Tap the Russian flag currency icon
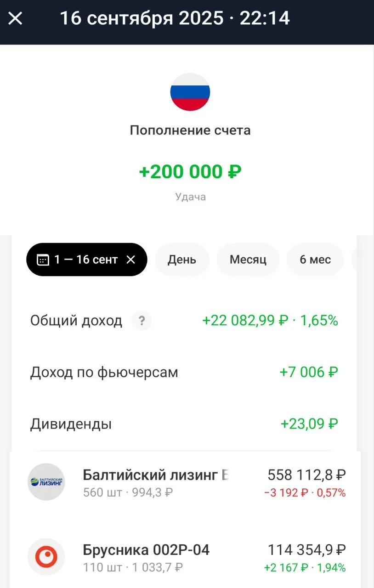 coord(190,92)
